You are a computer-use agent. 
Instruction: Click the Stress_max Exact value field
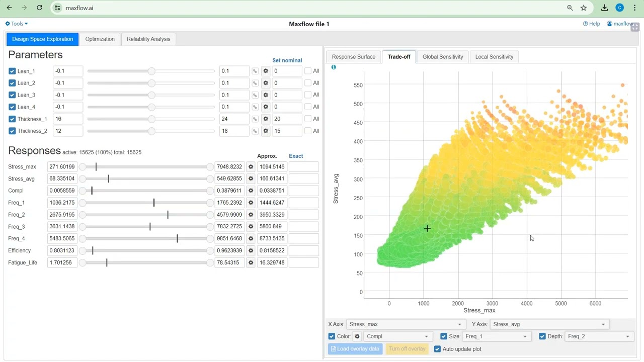pyautogui.click(x=304, y=166)
